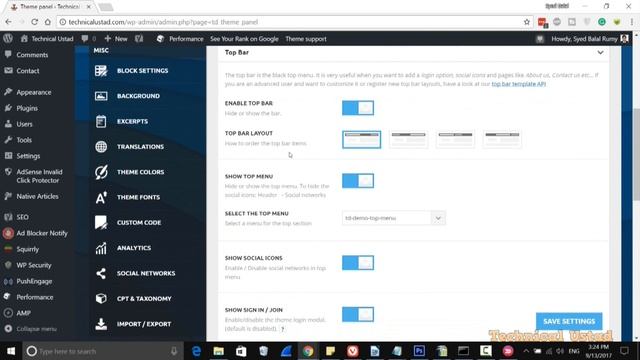
Task: Open the CPT & Taxonomy cube icon
Action: 101,298
